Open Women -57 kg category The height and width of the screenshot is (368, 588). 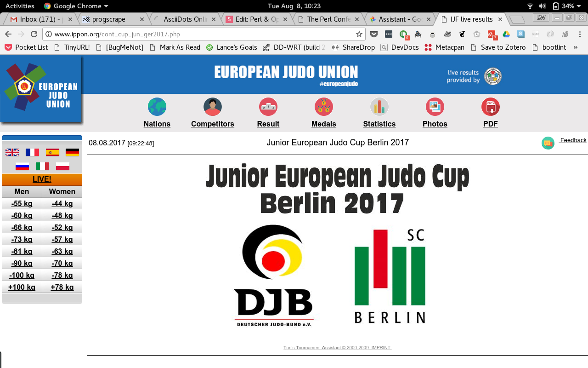click(x=62, y=240)
